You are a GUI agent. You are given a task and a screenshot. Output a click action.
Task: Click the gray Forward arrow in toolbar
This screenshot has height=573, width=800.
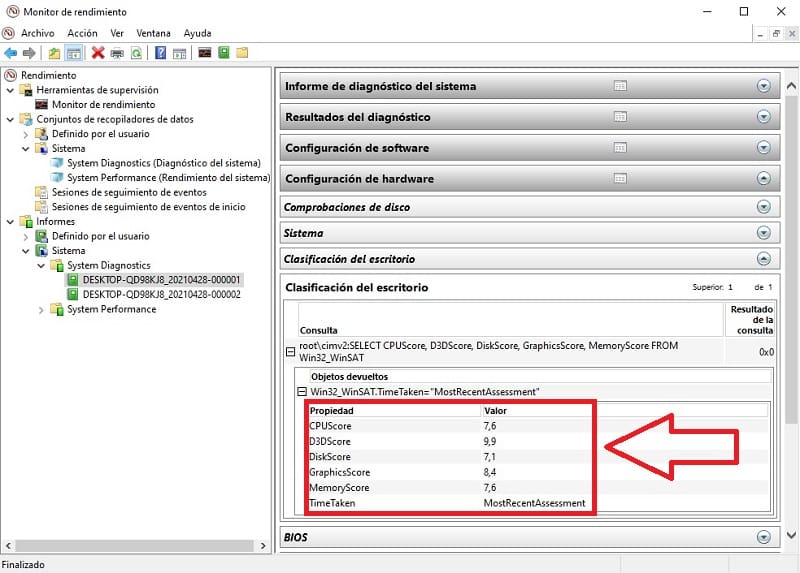(29, 53)
